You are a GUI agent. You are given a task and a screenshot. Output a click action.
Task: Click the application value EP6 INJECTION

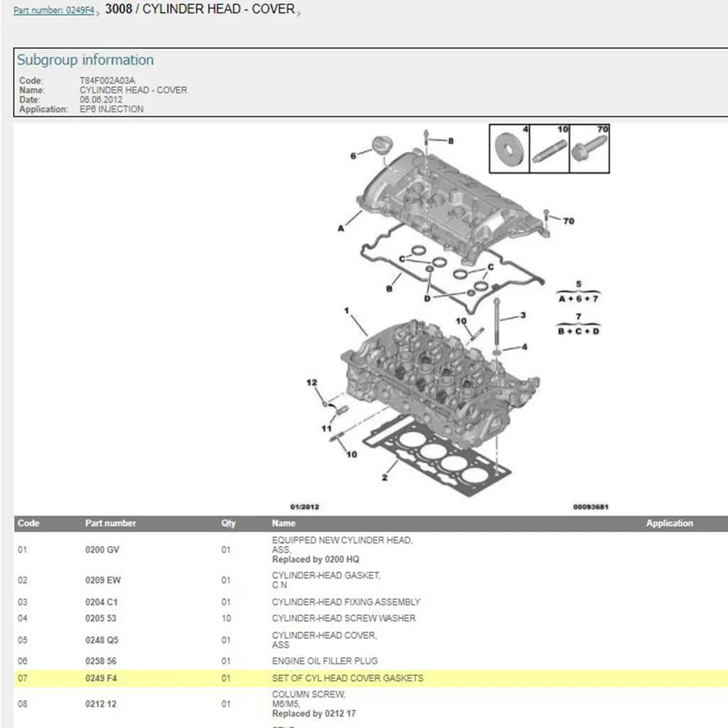pos(111,109)
